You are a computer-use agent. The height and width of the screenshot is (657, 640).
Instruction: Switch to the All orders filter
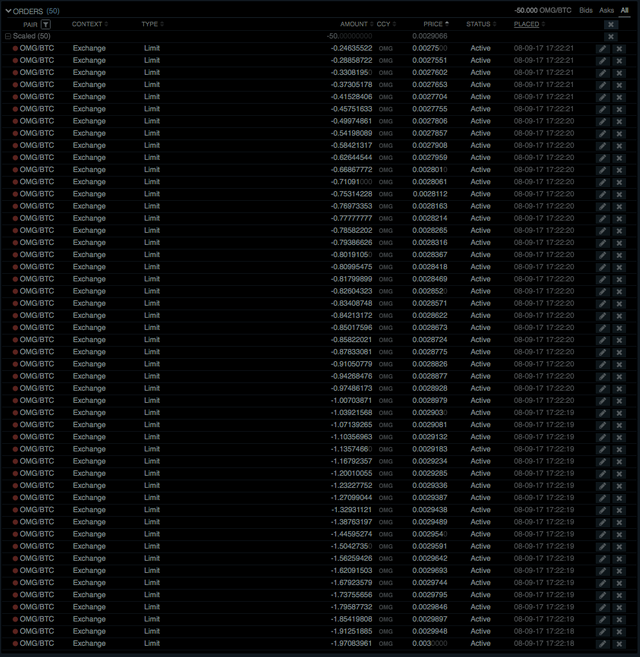click(x=624, y=10)
